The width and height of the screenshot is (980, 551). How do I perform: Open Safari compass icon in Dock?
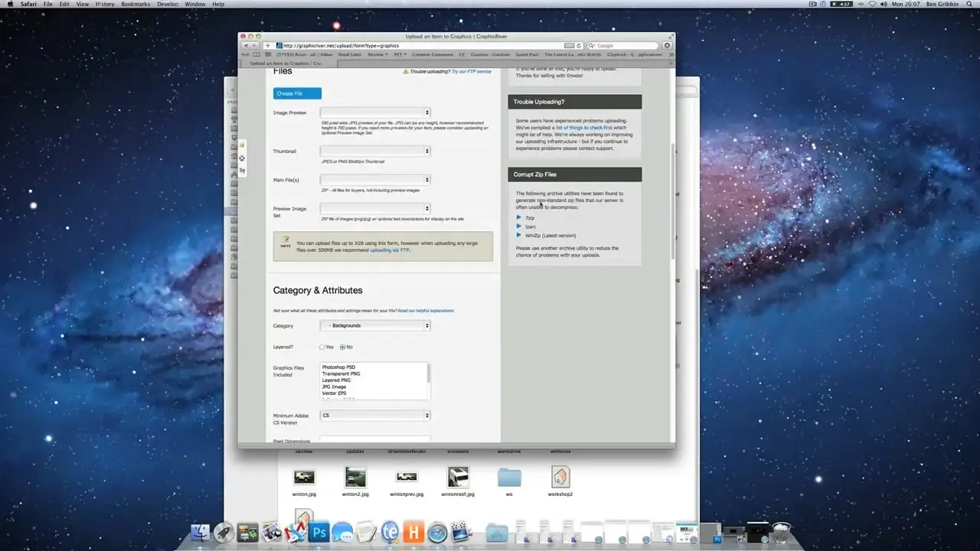tap(437, 533)
